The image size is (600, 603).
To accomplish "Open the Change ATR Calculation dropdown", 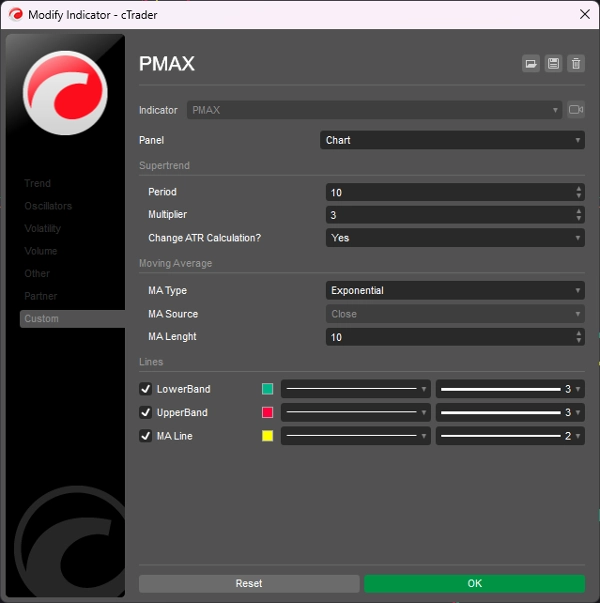I will [x=455, y=238].
